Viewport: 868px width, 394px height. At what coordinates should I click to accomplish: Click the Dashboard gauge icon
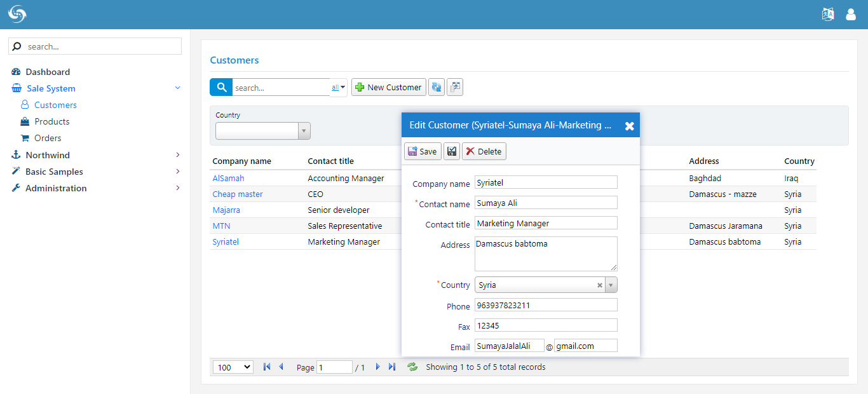click(17, 72)
